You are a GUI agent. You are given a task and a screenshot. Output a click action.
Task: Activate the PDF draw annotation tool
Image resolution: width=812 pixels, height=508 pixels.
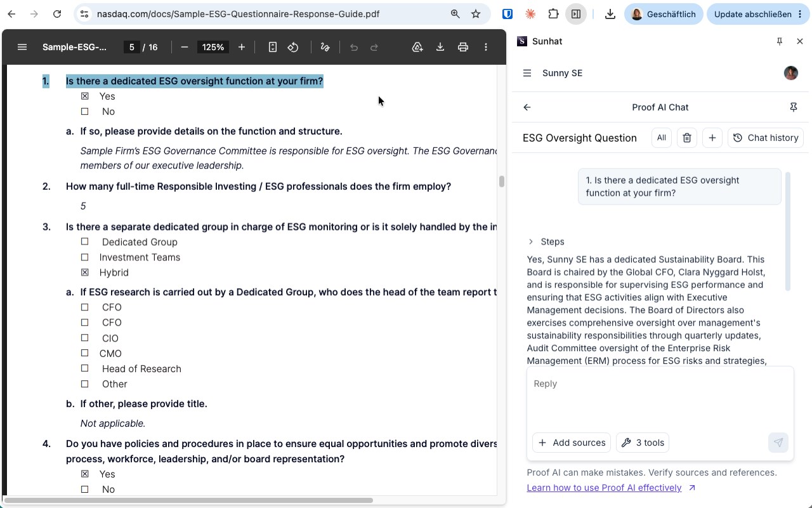[325, 47]
